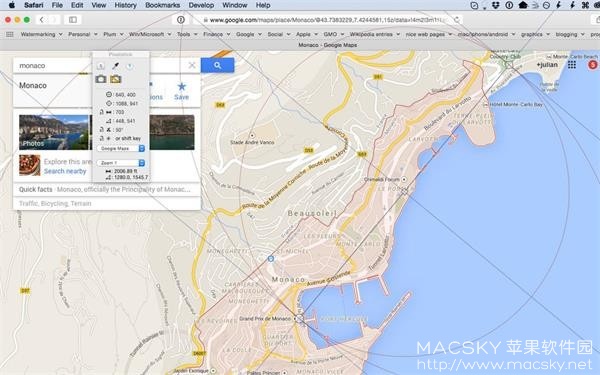This screenshot has height=375, width=600.
Task: Save Monaco with the star button
Action: [x=181, y=91]
